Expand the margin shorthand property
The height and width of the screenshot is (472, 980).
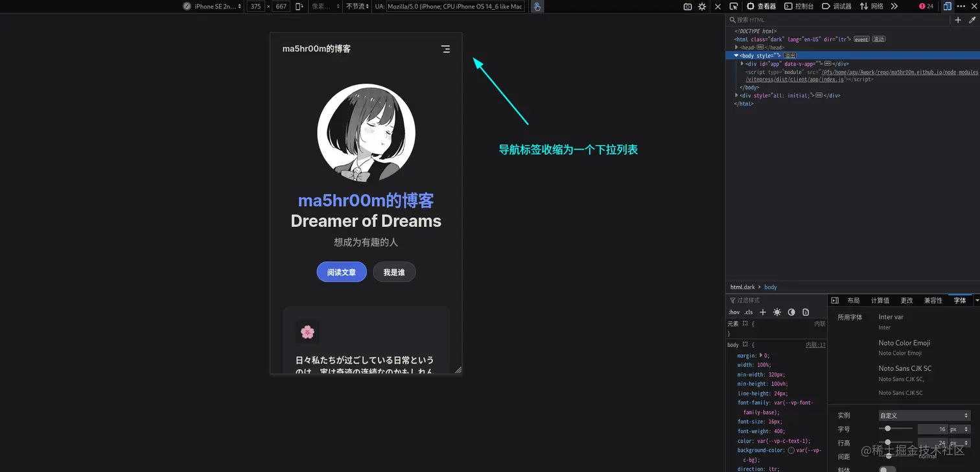coord(762,355)
